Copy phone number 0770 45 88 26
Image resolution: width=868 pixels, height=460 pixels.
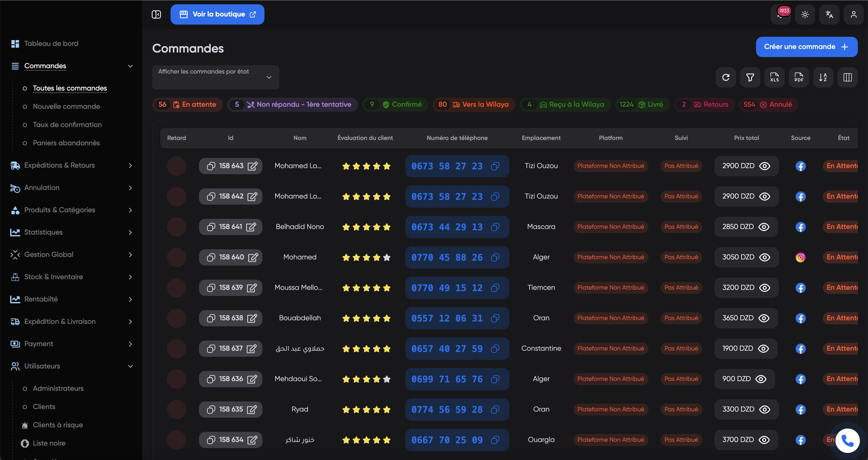point(495,257)
